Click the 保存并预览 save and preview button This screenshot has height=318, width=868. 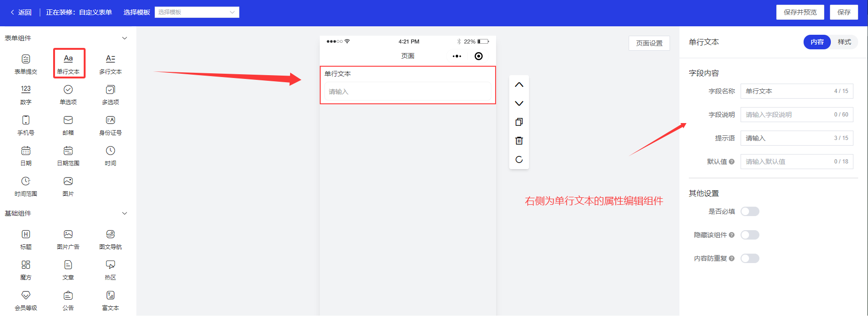[800, 12]
